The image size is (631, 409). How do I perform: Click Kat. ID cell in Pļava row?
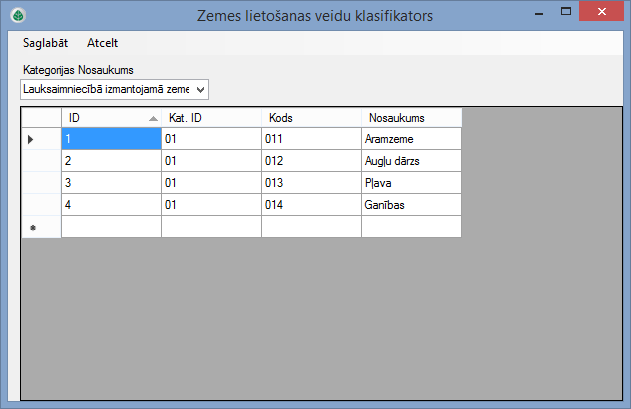211,183
